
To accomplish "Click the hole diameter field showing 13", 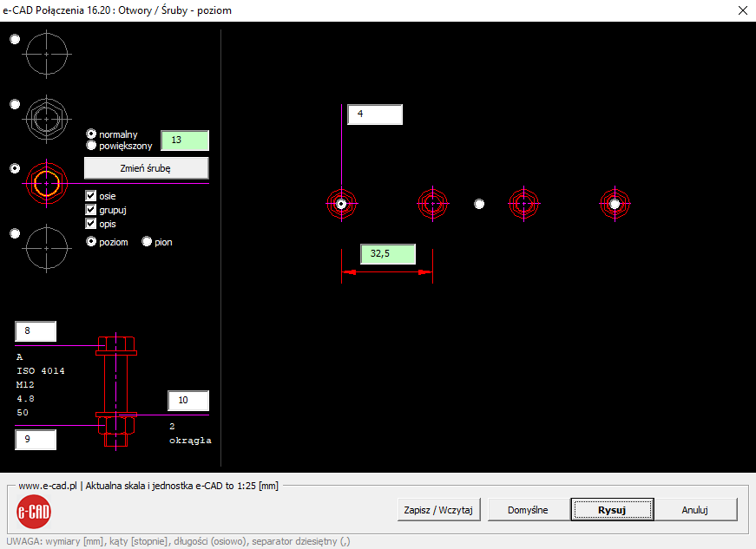I will point(185,141).
